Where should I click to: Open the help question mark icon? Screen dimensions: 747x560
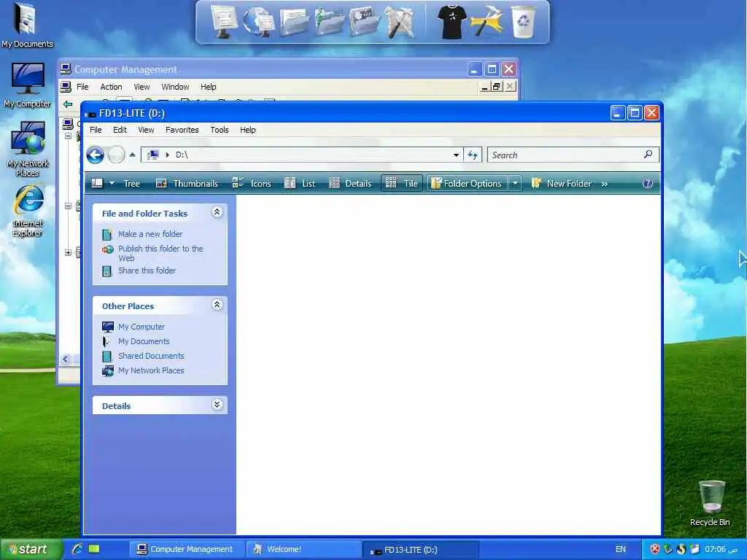coord(648,183)
